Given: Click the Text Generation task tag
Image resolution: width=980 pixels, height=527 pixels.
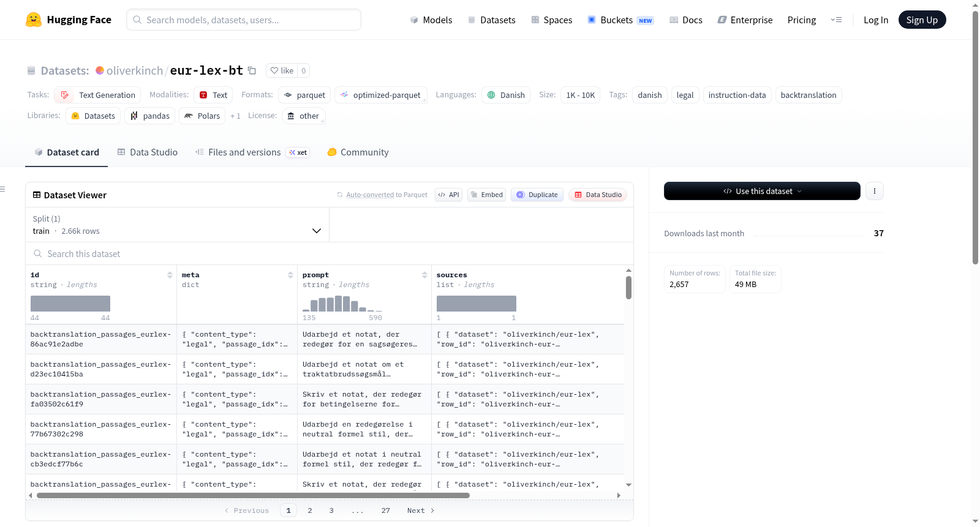Looking at the screenshot, I should [97, 95].
